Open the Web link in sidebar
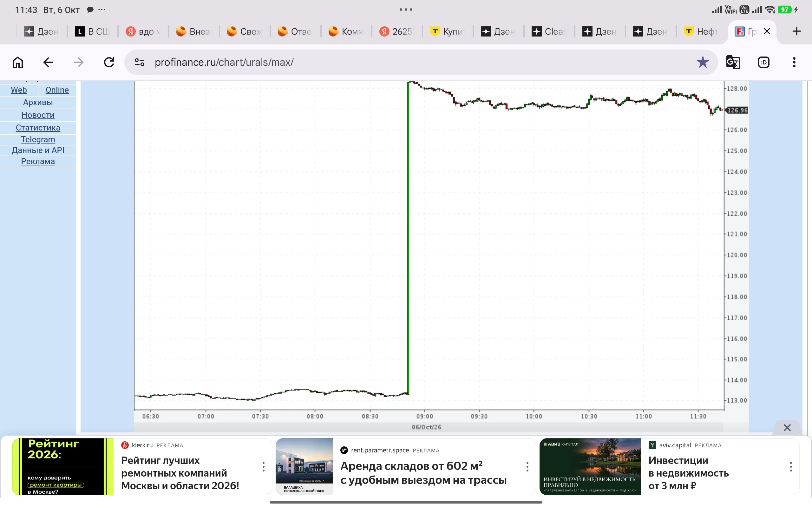 (x=19, y=90)
